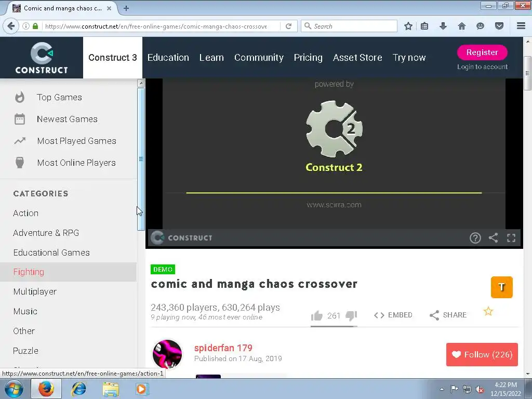Click the site information icon in the address bar
The width and height of the screenshot is (532, 399).
26,26
